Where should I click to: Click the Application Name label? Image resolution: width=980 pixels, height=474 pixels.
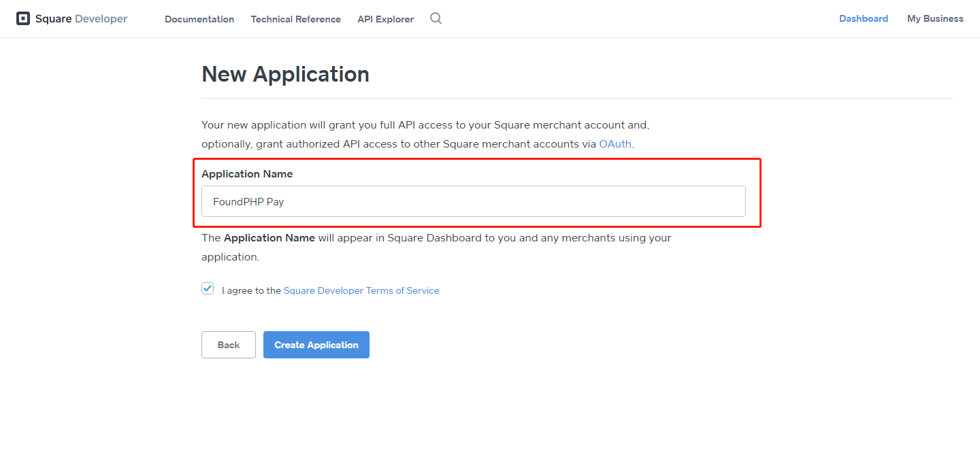(x=247, y=174)
